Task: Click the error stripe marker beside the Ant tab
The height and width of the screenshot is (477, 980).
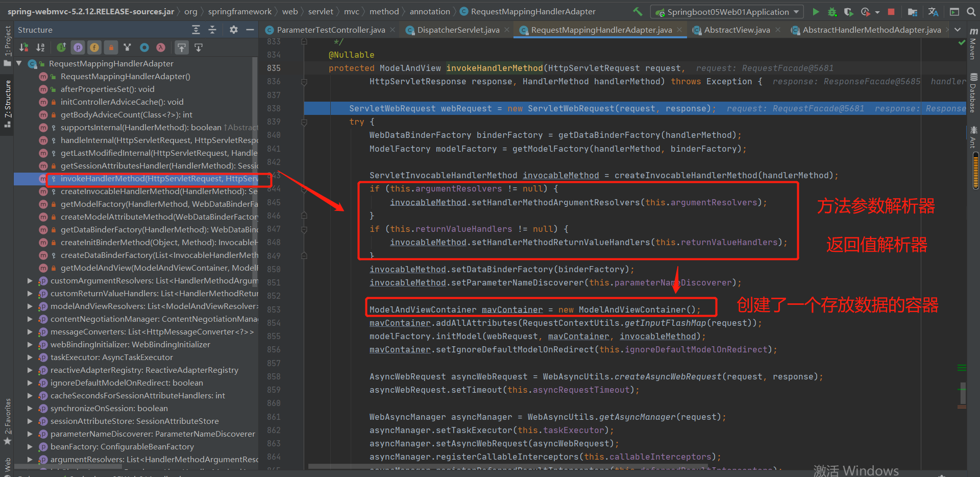Action: (x=975, y=171)
